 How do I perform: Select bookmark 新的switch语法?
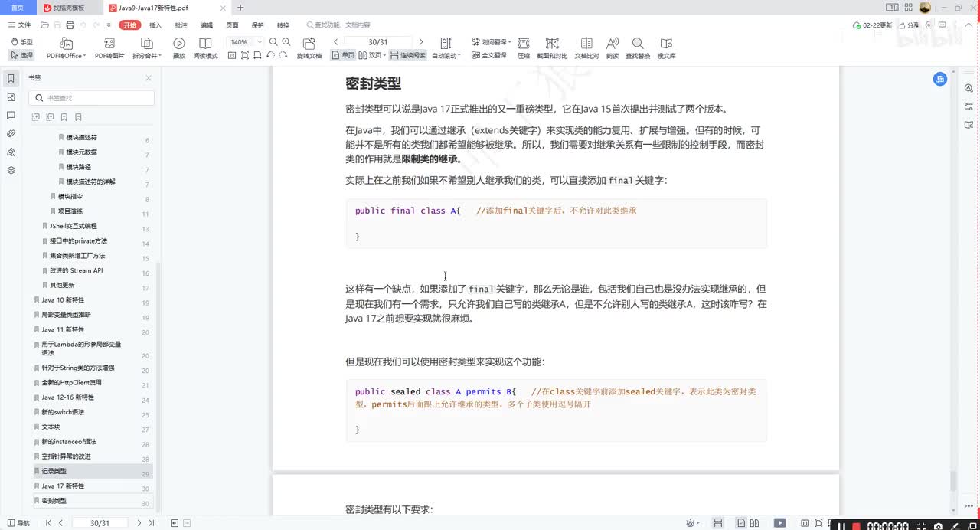click(x=63, y=412)
